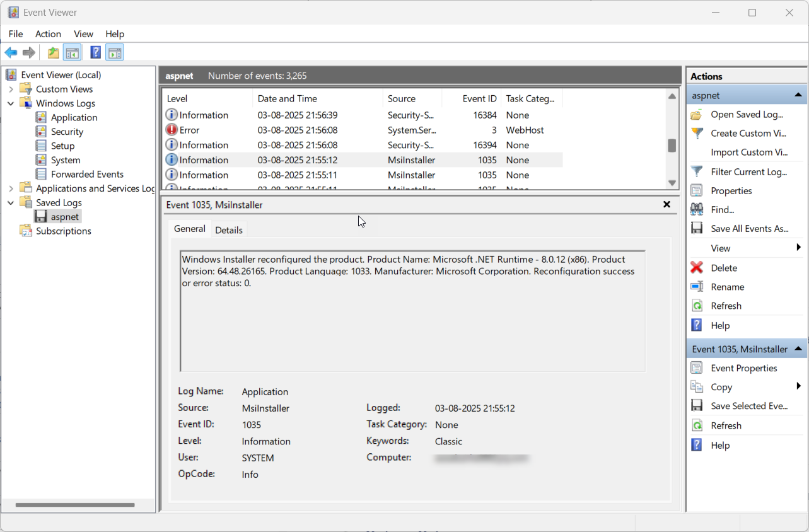Click the console tree horizontal scrollbar
The image size is (809, 532).
(75, 505)
